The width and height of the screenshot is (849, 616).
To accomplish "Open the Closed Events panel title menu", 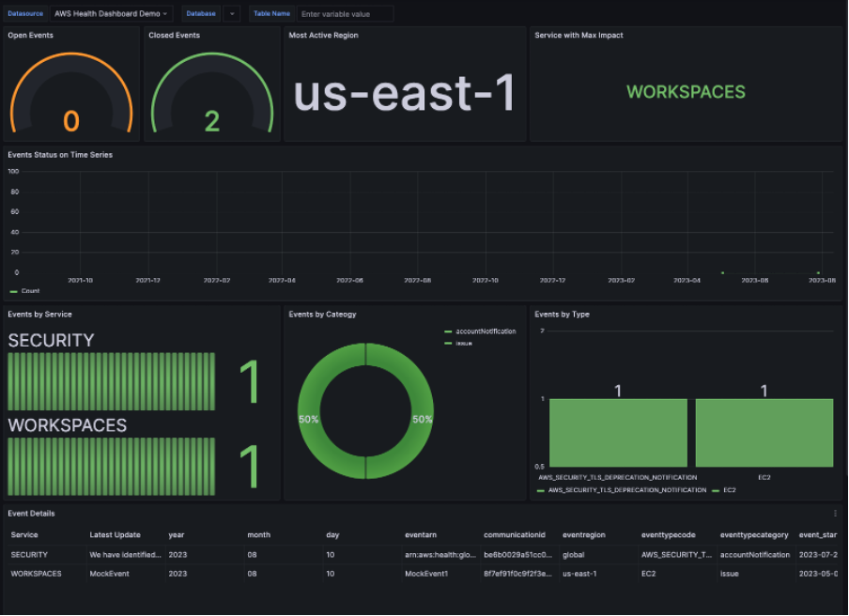I will click(x=172, y=35).
